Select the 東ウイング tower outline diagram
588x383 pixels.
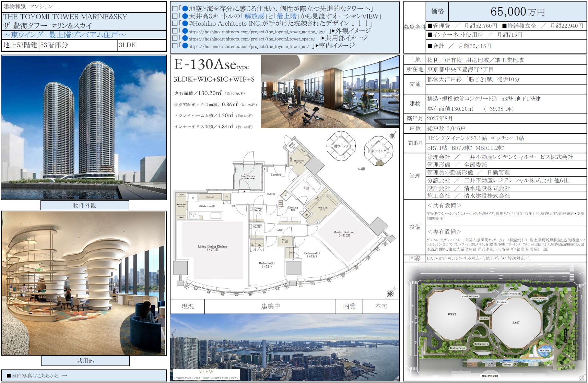378,151
